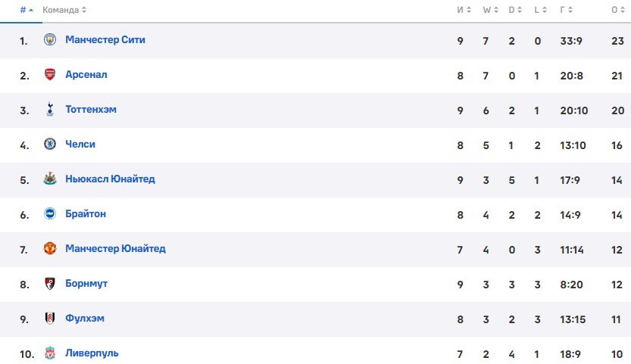Click the Tottenham club crest icon
The height and width of the screenshot is (364, 631).
click(50, 110)
